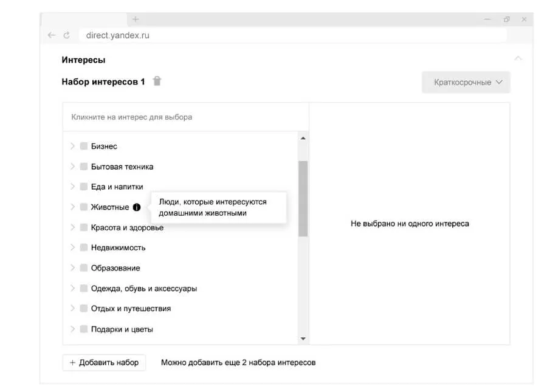Select the Отдых и путешествия item
Viewport: 547px width, 392px height.
[131, 308]
